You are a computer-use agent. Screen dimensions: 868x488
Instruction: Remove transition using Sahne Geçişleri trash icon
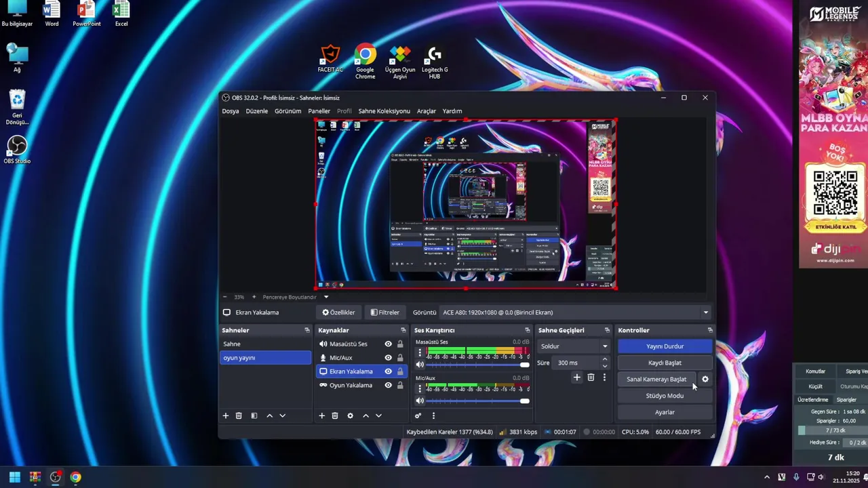(591, 378)
